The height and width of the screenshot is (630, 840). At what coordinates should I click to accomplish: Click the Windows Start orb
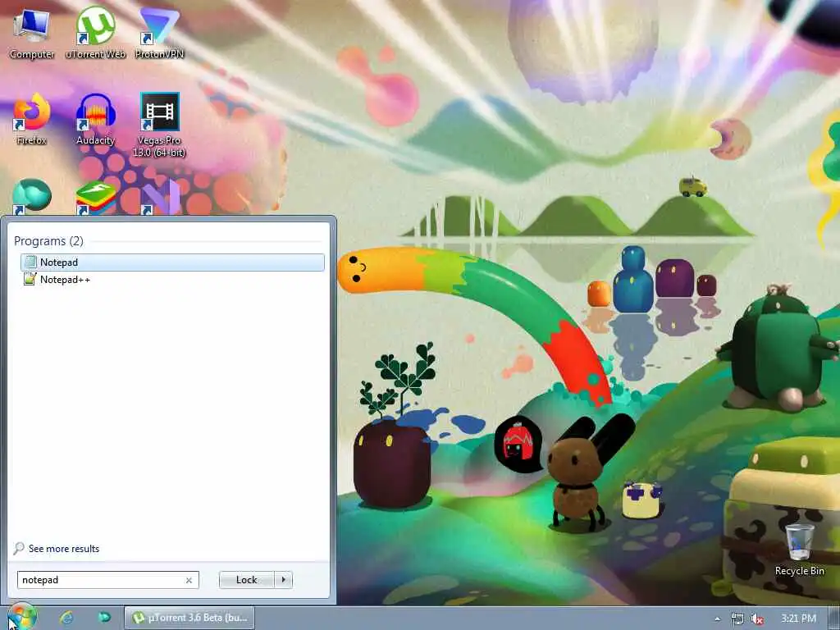(21, 617)
